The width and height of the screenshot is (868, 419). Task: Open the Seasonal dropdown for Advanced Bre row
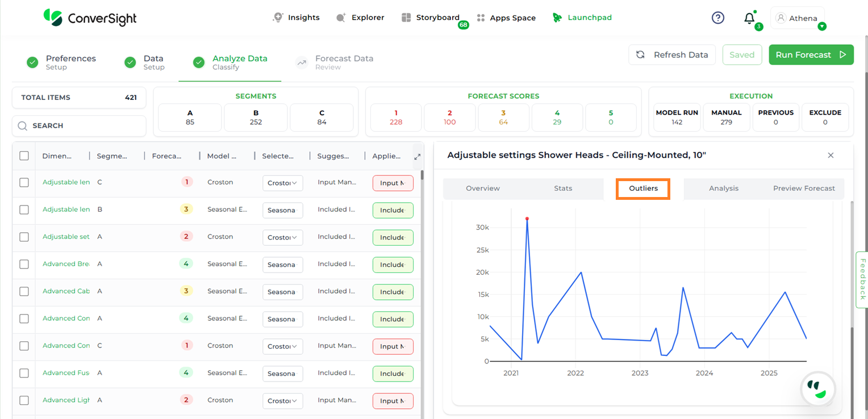pos(282,265)
